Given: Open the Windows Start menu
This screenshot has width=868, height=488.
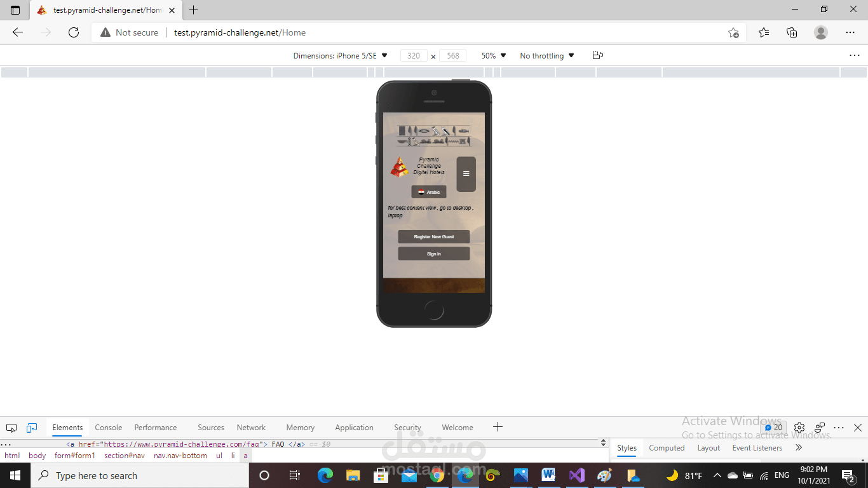Looking at the screenshot, I should coord(15,475).
